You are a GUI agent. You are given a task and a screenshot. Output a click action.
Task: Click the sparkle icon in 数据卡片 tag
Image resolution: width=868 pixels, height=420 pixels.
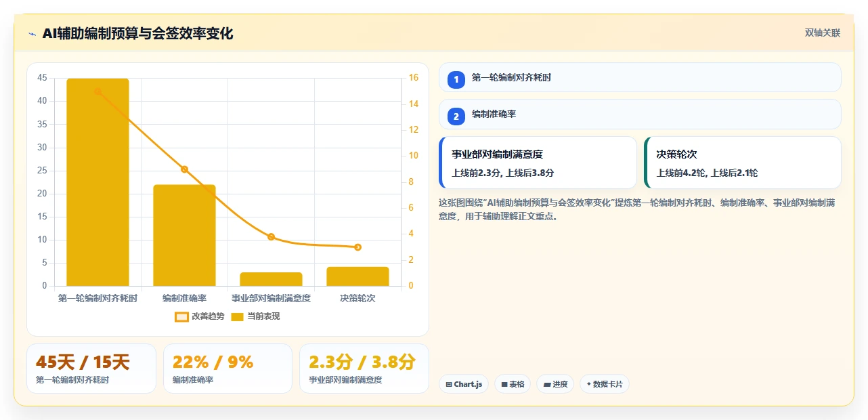[x=588, y=385]
